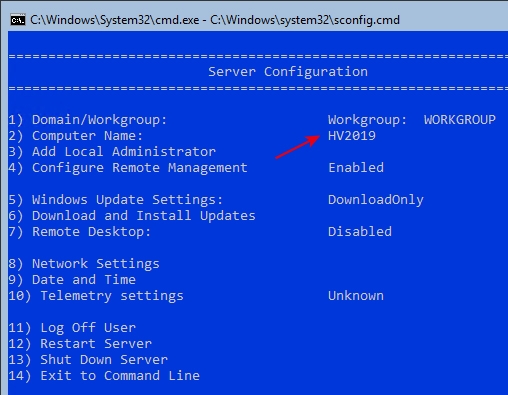The width and height of the screenshot is (508, 395).
Task: Click the window title sconfig.cmd text
Action: pos(215,20)
